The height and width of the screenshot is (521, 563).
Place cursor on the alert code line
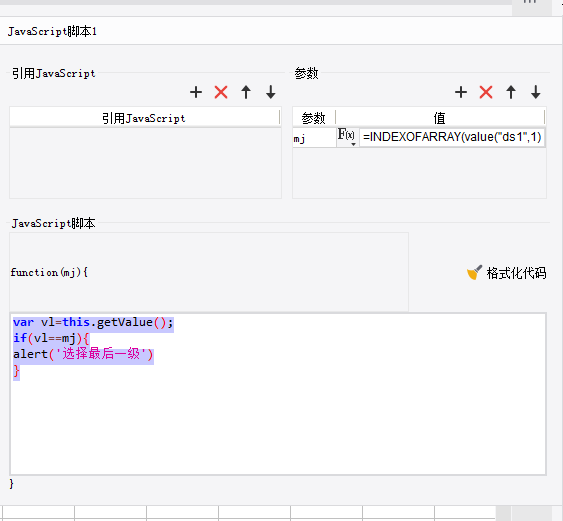(83, 354)
